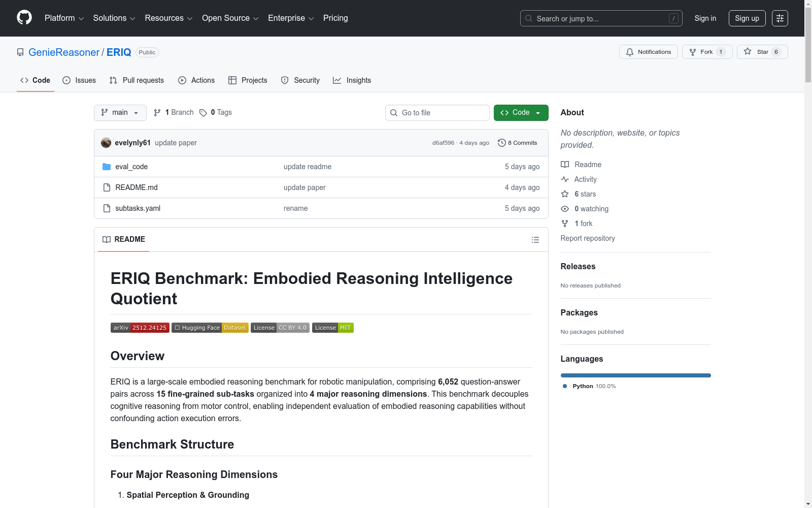Click the Hugging Face Dataset badge
The height and width of the screenshot is (508, 812).
210,328
